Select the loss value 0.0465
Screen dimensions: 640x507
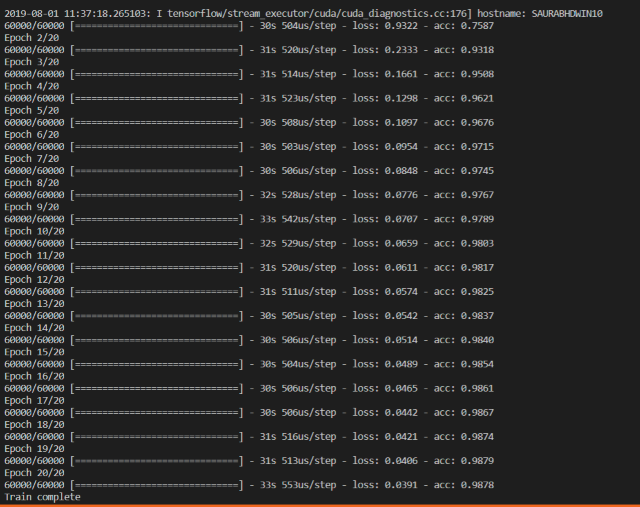point(401,388)
